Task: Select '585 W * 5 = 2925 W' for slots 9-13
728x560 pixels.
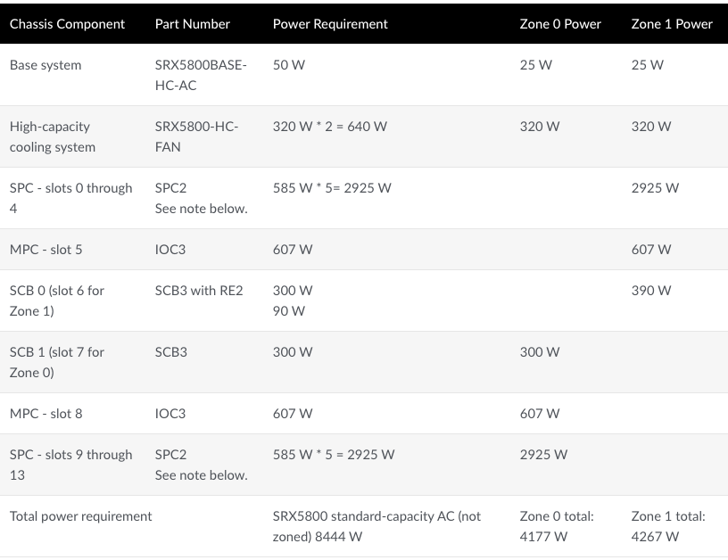Action: click(x=334, y=455)
